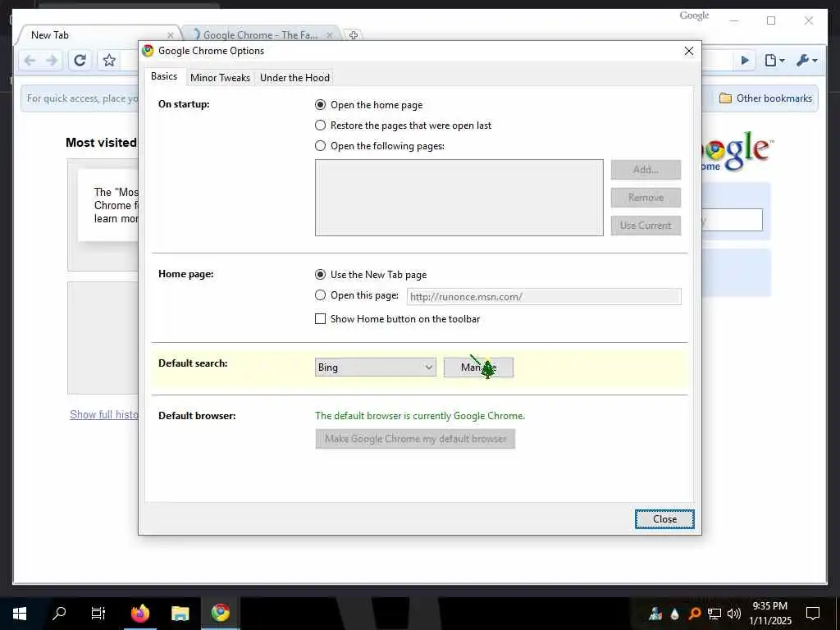840x630 pixels.
Task: Click the Remove startup page button
Action: [x=646, y=198]
